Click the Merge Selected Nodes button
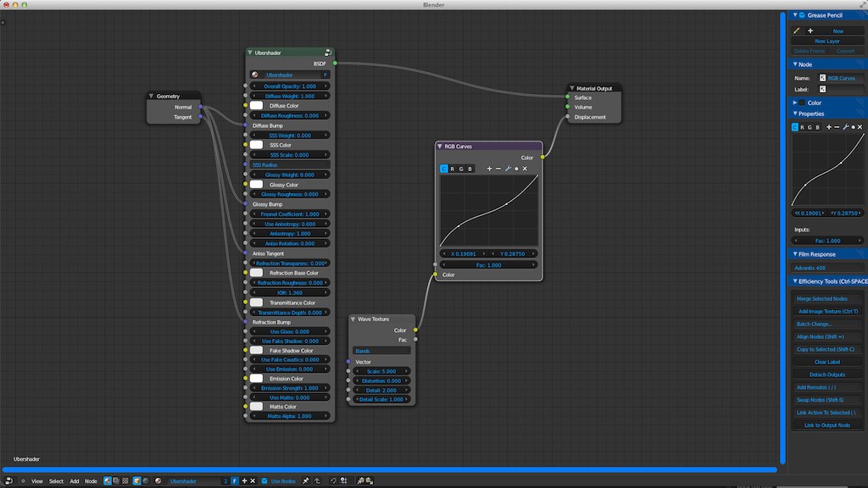This screenshot has height=488, width=868. tap(826, 298)
